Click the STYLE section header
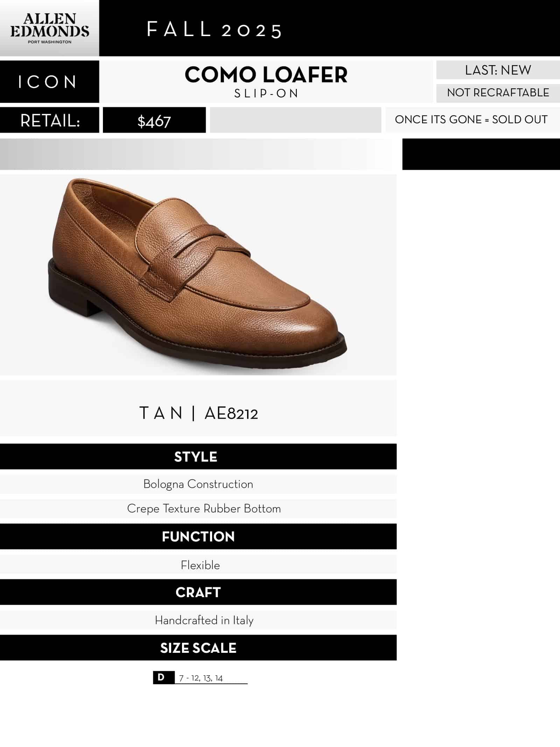Viewport: 560px width, 747px height. 196,457
